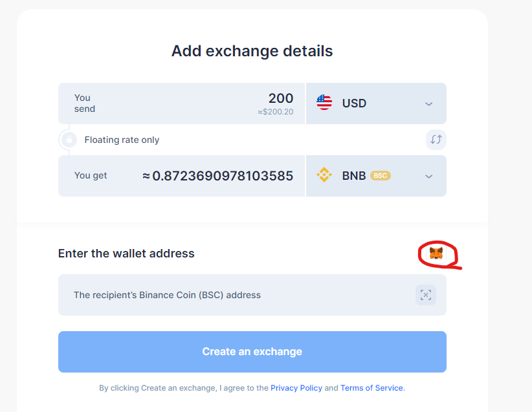Click the BNB coin logo
This screenshot has height=412, width=532.
(x=324, y=175)
